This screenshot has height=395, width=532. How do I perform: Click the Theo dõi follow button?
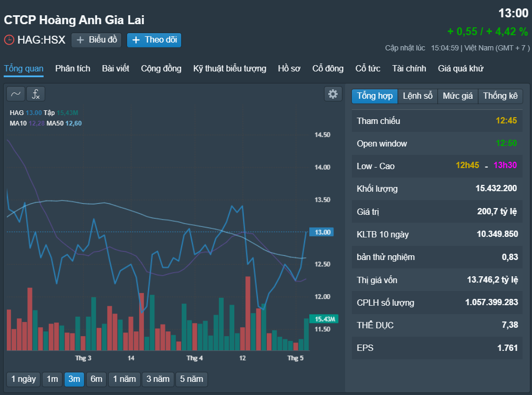click(x=154, y=40)
